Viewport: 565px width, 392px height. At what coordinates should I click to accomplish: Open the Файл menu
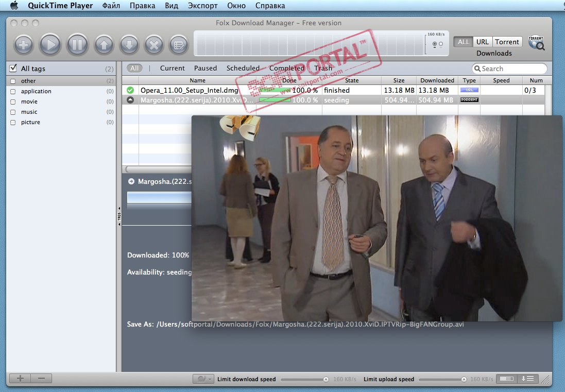pos(111,6)
